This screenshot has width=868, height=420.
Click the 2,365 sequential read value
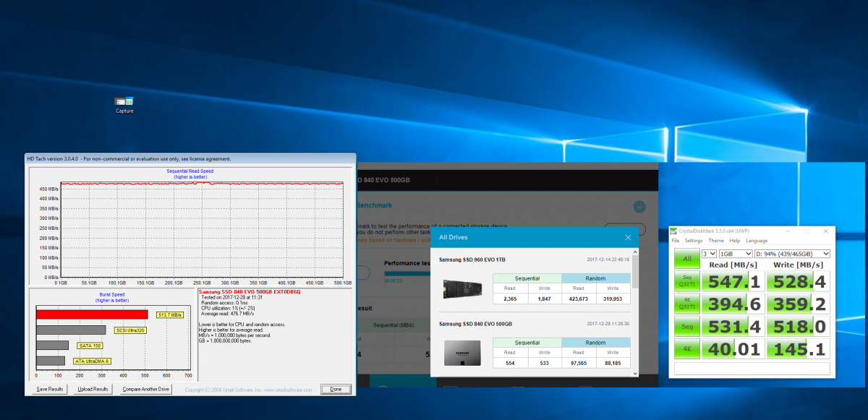click(510, 299)
